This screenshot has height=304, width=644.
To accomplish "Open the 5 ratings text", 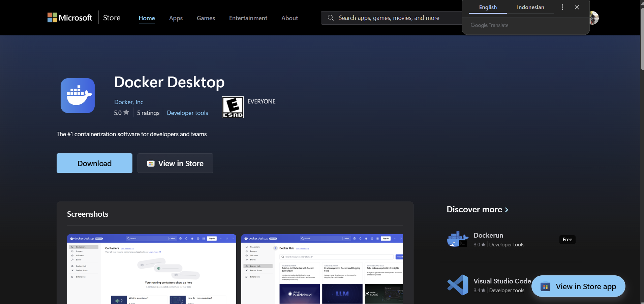I will (x=148, y=113).
